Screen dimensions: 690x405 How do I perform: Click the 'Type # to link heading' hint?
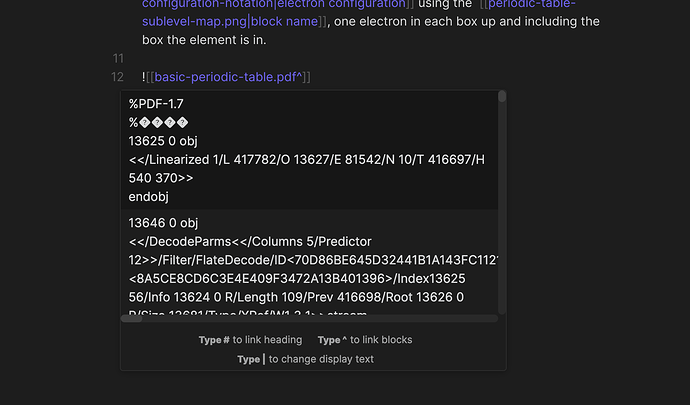[x=250, y=340]
